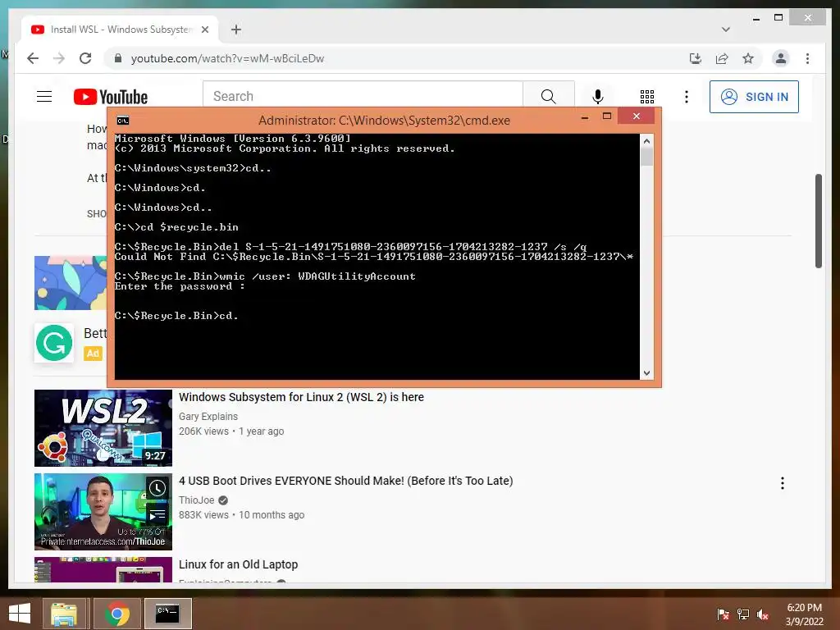
Task: Click the cmd scrollbar thumb
Action: tap(646, 157)
